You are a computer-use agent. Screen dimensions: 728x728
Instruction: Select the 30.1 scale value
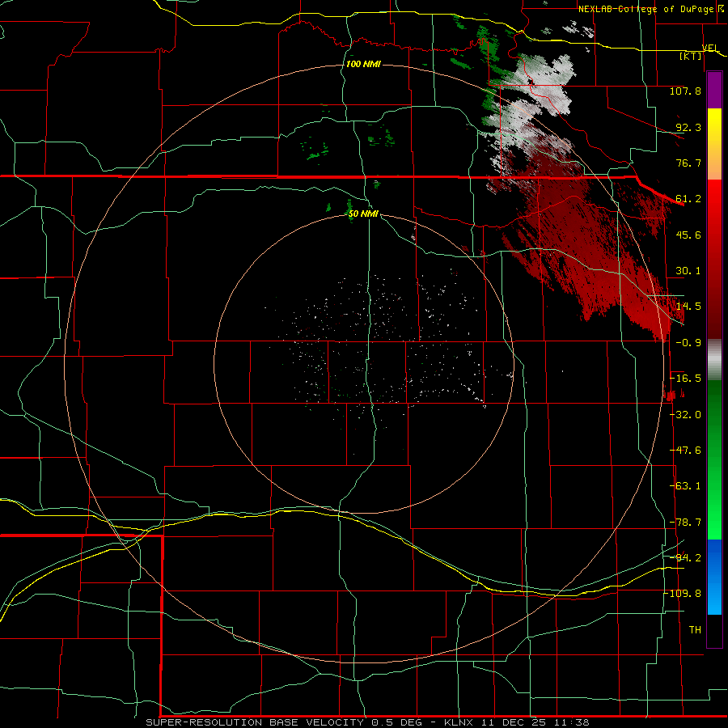click(x=688, y=271)
